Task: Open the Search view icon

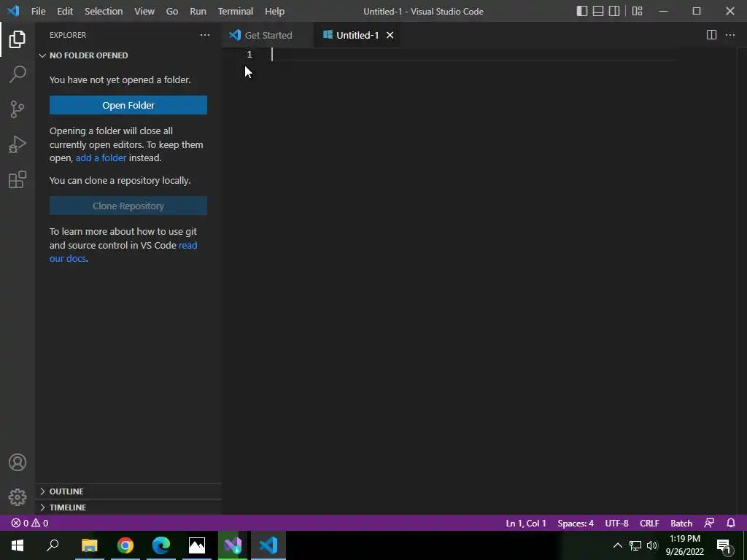Action: pos(18,74)
